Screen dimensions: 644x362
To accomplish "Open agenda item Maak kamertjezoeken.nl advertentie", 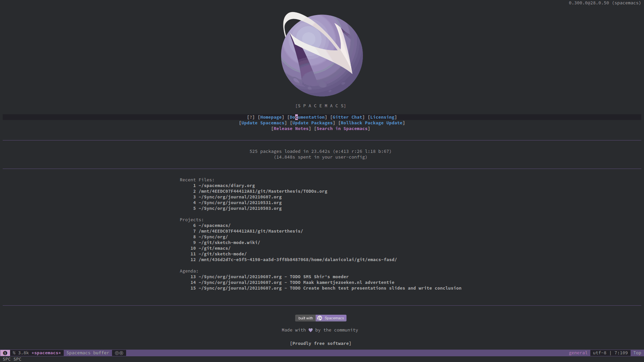I will pos(297,283).
